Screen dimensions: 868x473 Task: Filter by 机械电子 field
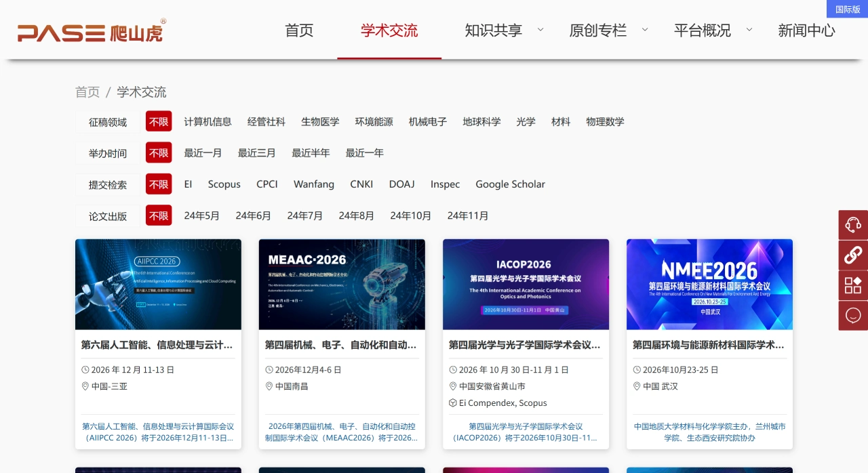[428, 122]
